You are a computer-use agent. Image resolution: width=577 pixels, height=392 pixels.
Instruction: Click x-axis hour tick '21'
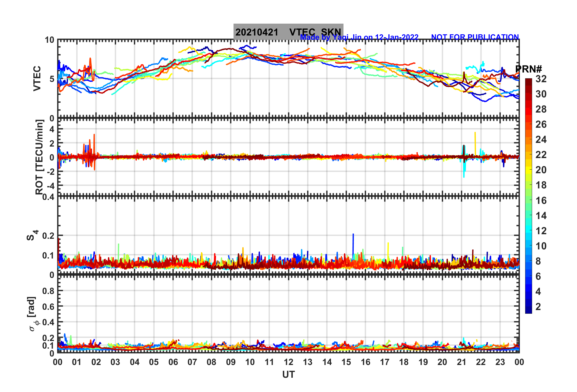461,362
